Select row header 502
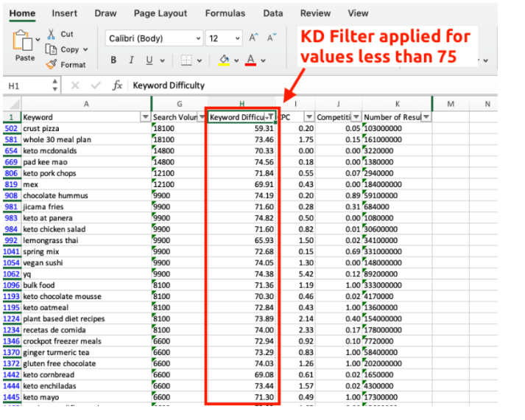Viewport: 525px width, 420px height. coord(11,129)
